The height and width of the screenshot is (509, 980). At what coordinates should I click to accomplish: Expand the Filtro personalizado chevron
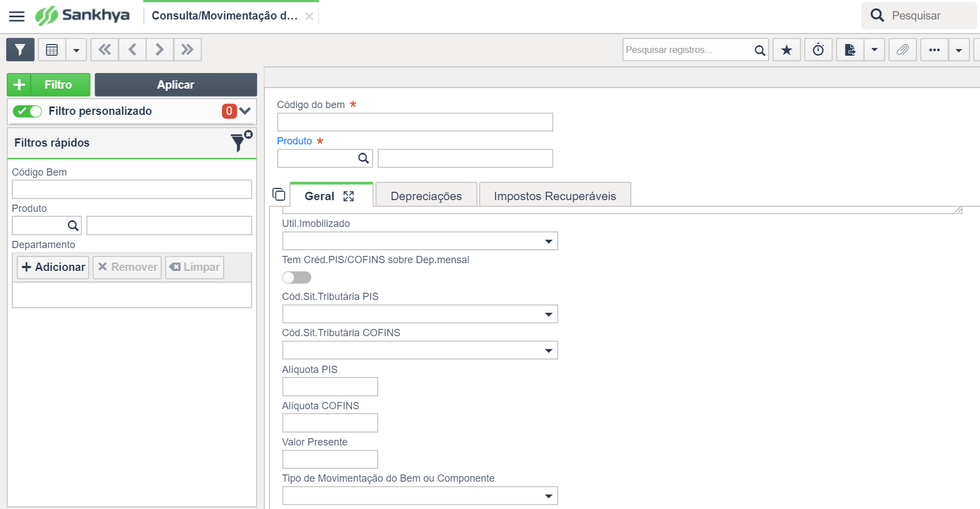[x=245, y=111]
